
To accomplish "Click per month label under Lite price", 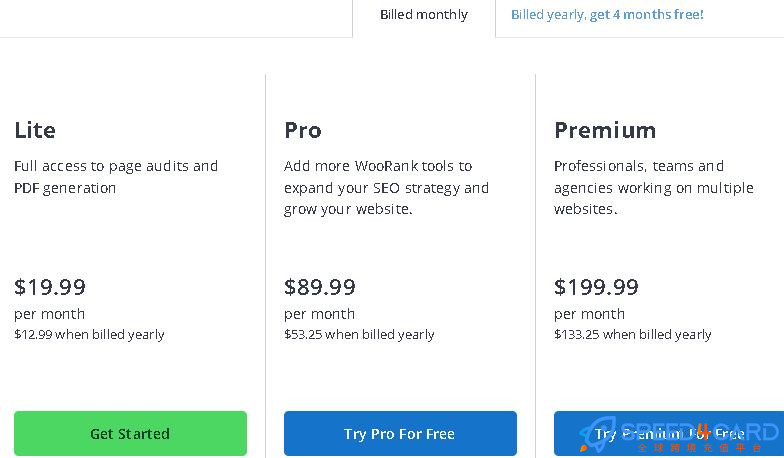I will point(50,314).
